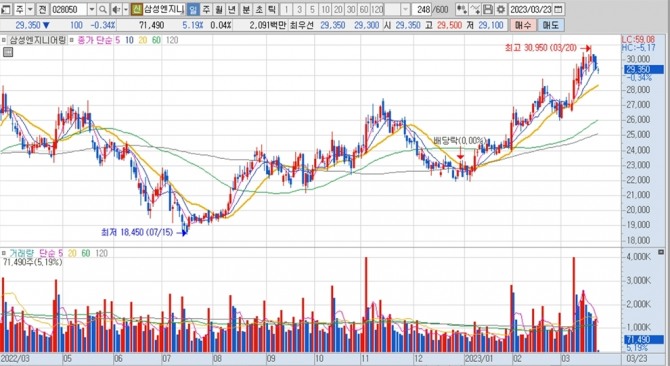The width and height of the screenshot is (670, 366).
Task: Click the blue 매도 sell button
Action: coord(551,25)
